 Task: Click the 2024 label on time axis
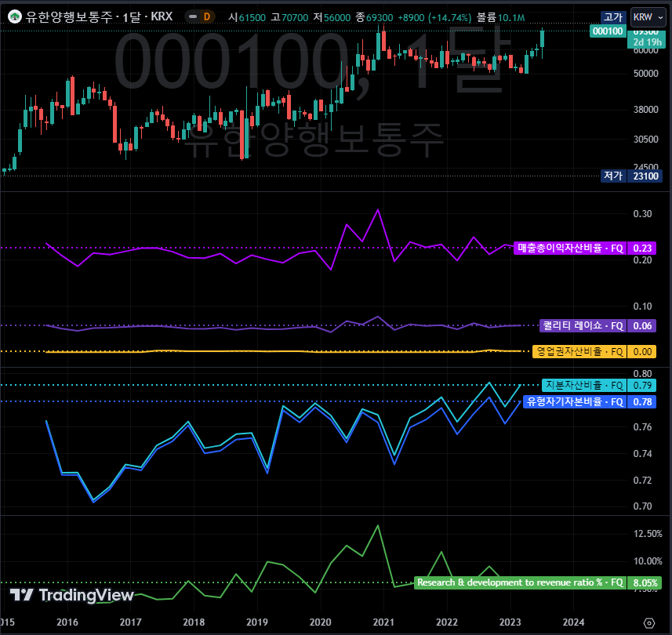573,622
